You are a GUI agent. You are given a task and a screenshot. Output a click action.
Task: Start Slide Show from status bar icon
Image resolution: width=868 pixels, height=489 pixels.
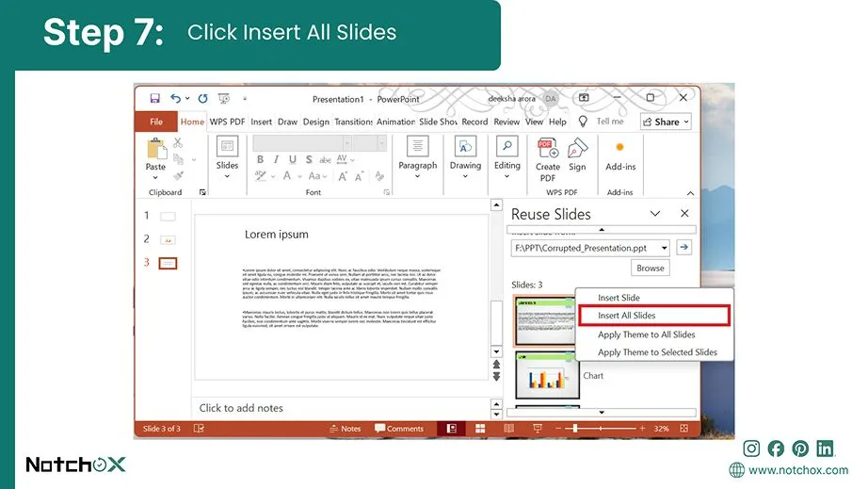537,429
